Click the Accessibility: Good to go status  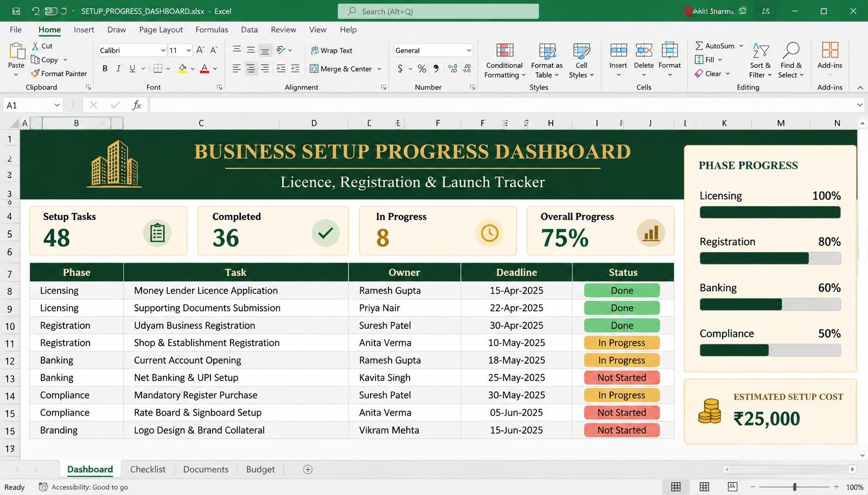point(84,487)
